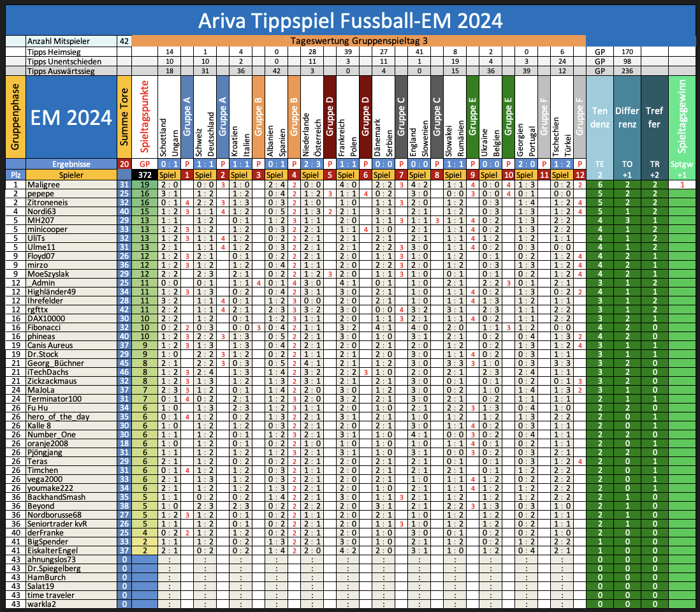
Task: Click the 'Tageswertung Gruppenspieltag 3' header
Action: click(x=359, y=41)
